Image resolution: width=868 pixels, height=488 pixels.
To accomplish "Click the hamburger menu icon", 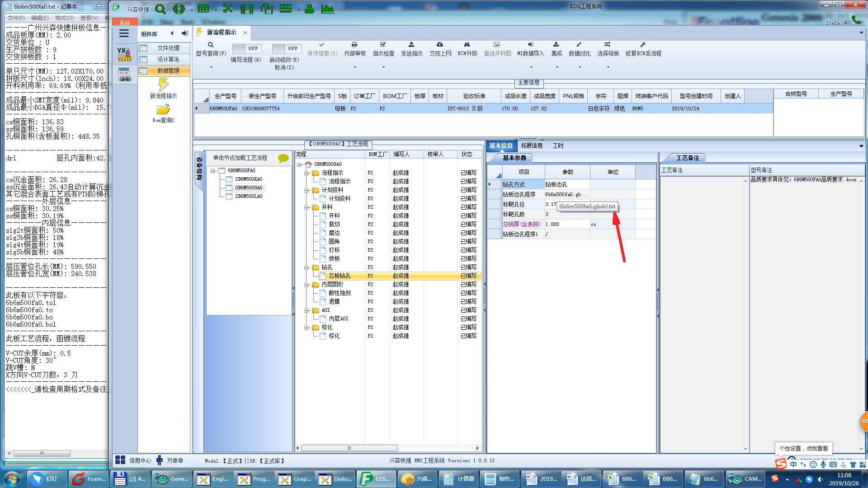I will 124,33.
